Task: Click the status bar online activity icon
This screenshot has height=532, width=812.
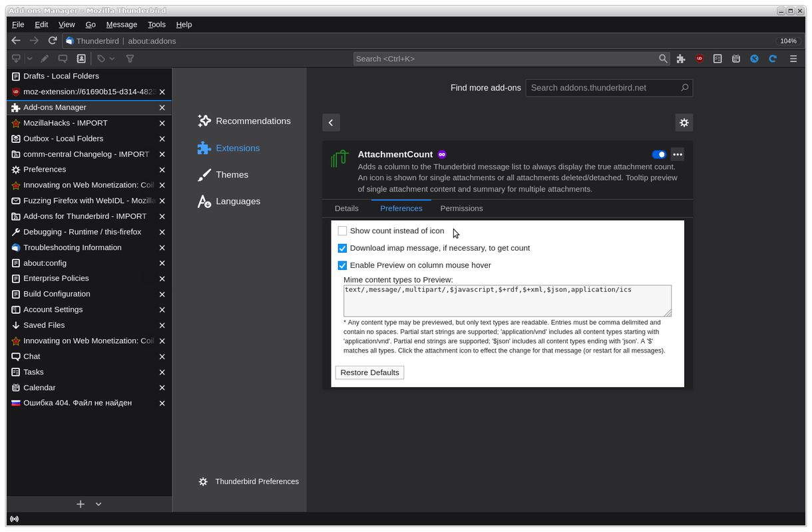Action: click(x=15, y=519)
